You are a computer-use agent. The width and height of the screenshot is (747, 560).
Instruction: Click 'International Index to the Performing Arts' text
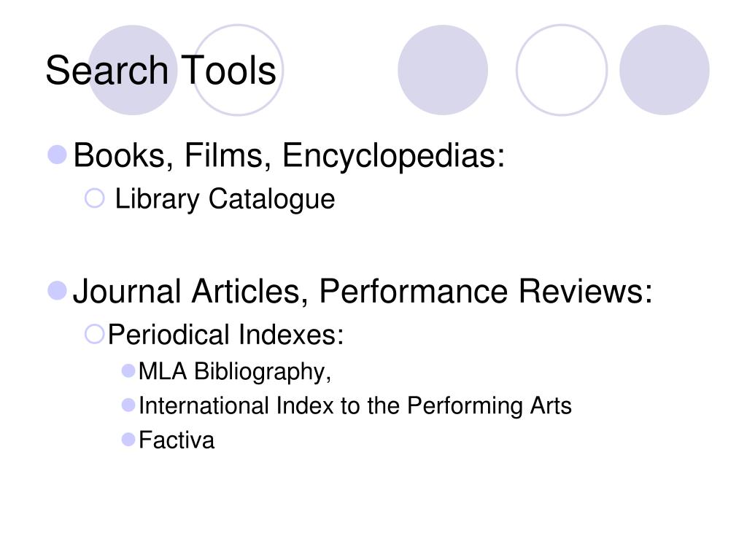tap(355, 406)
